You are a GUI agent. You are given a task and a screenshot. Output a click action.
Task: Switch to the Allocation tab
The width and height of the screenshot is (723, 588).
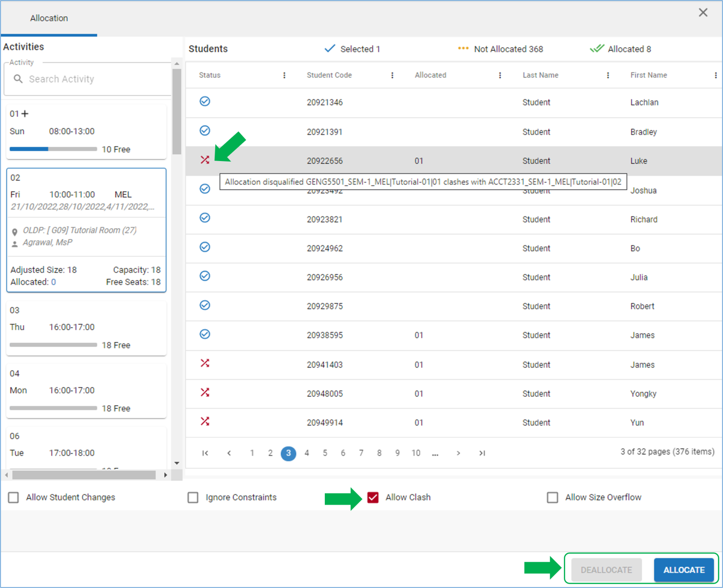click(49, 18)
